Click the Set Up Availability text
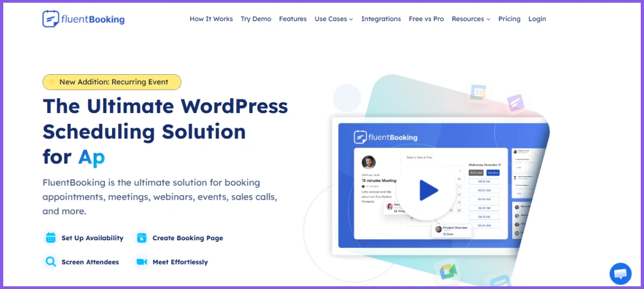644x289 pixels. 93,238
